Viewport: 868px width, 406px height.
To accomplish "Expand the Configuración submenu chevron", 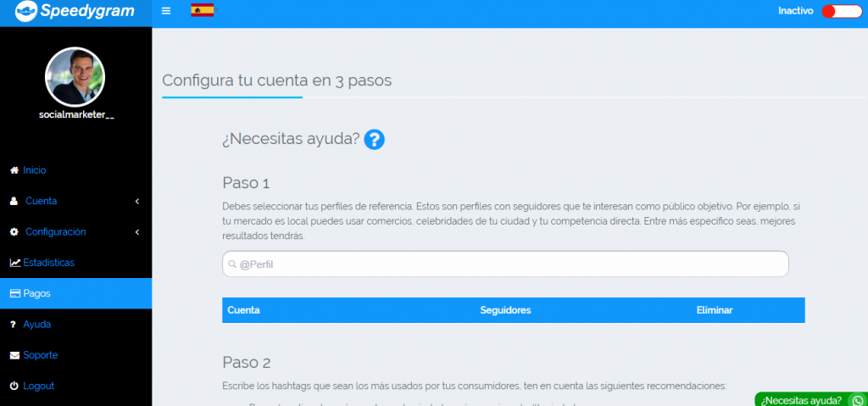I will 136,232.
